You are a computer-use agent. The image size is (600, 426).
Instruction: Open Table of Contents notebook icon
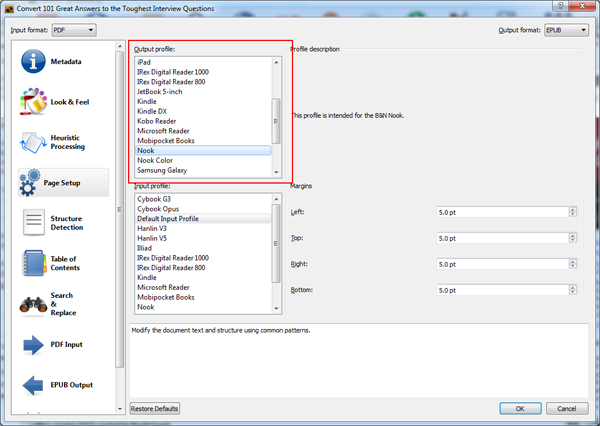34,263
